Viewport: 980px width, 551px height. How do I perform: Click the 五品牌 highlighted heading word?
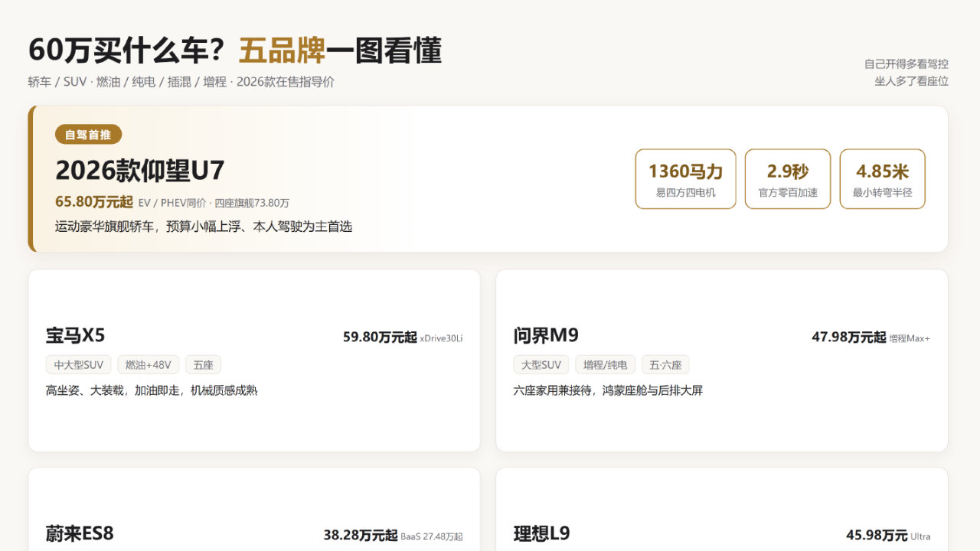[282, 51]
